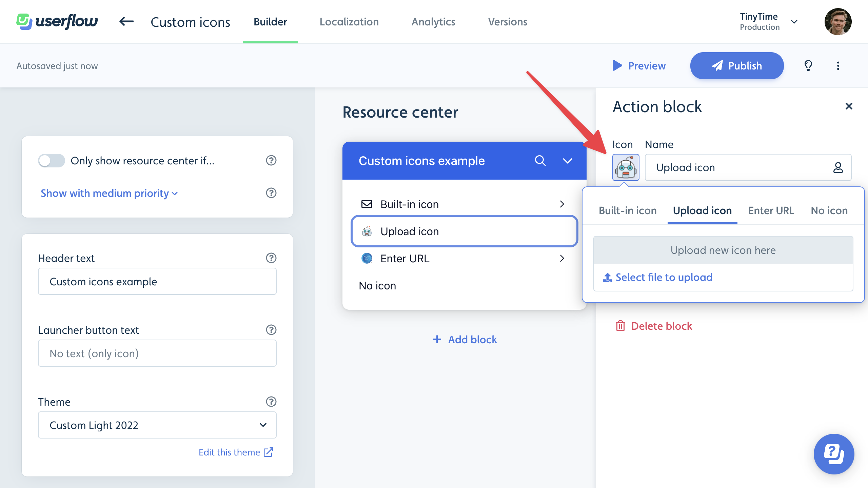Switch to the Versions tab
This screenshot has width=868, height=488.
tap(508, 22)
